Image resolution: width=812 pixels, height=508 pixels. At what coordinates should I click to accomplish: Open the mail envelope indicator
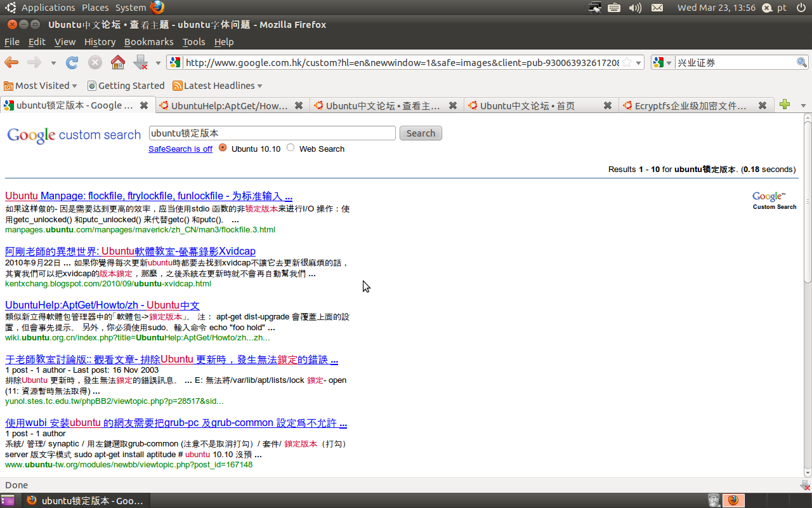tap(657, 8)
